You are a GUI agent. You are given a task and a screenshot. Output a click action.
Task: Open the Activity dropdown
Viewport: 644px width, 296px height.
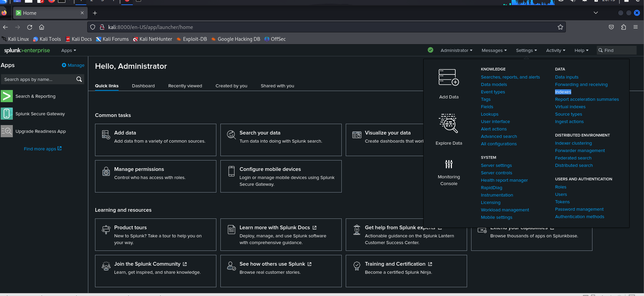[556, 50]
